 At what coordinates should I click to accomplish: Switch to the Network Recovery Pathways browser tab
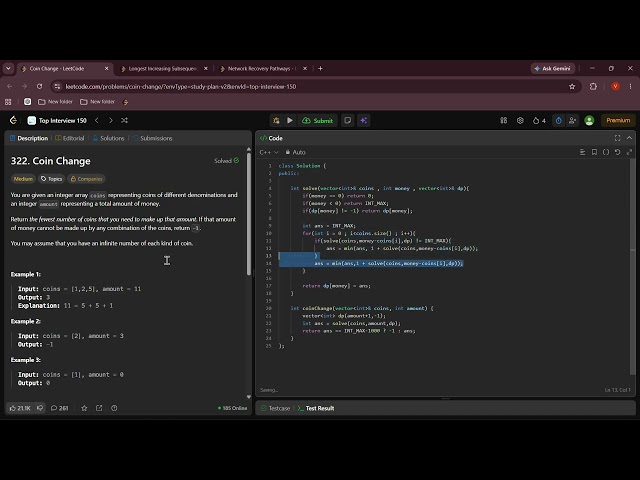(263, 69)
